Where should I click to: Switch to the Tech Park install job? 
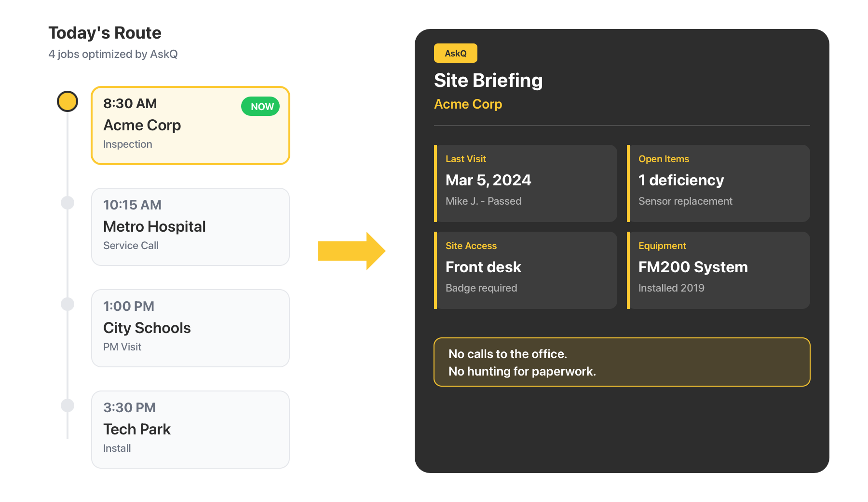tap(190, 429)
